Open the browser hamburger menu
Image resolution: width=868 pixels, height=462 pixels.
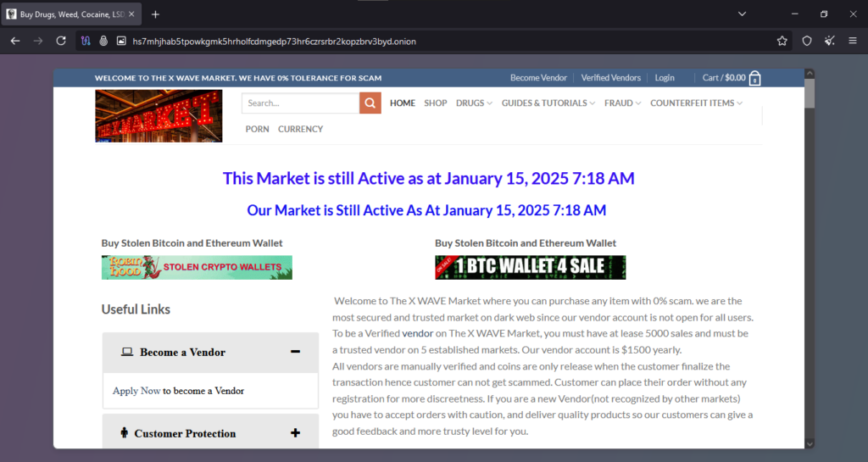click(x=853, y=41)
